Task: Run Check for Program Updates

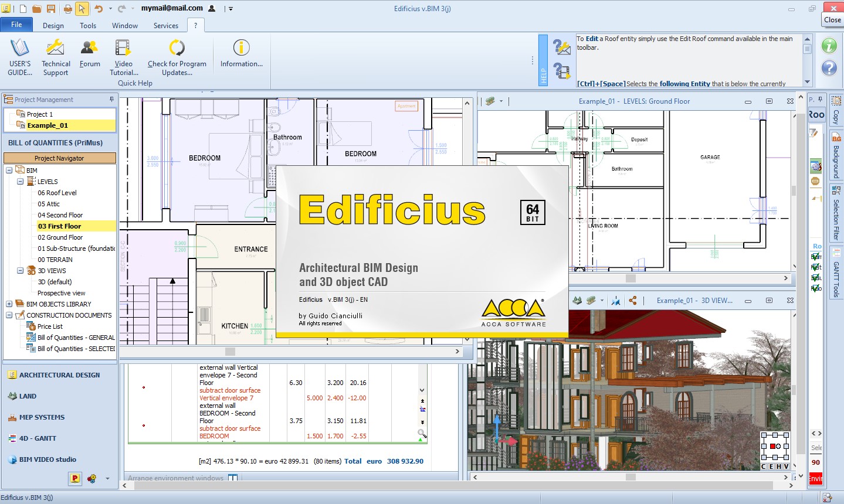Action: pos(177,56)
